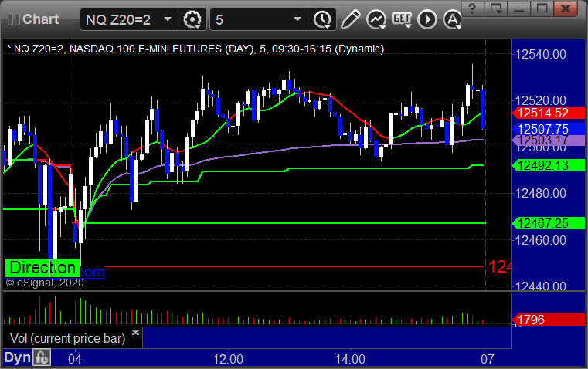Select the pencil drawing tools icon
Viewport: 588px width, 369px height.
click(350, 19)
